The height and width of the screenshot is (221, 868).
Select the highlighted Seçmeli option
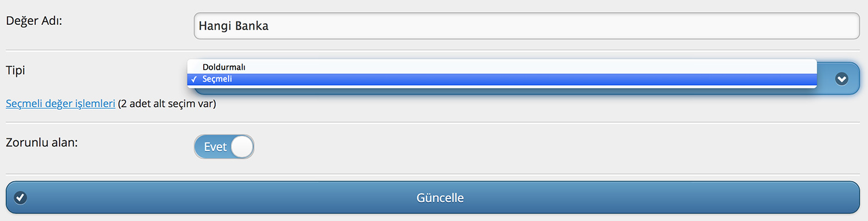[502, 79]
